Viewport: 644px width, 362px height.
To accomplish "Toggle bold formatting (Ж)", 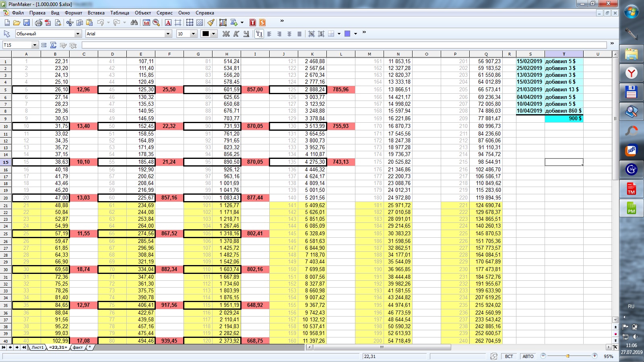I will click(226, 34).
